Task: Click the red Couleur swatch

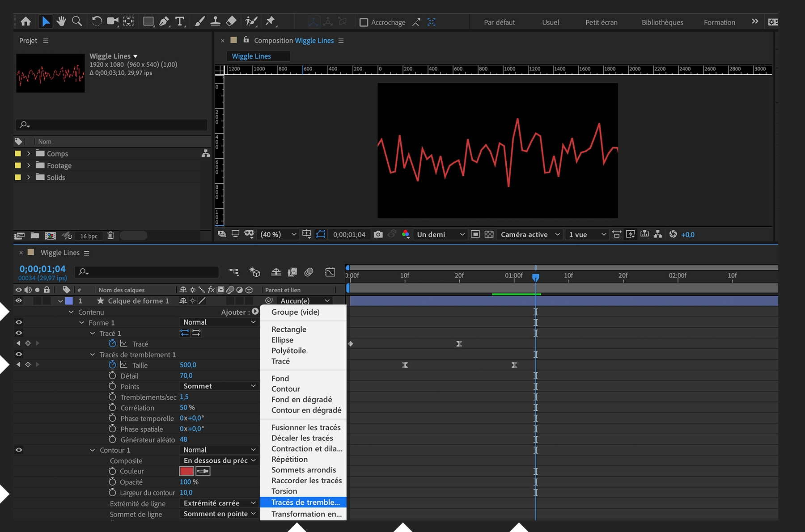Action: click(x=186, y=471)
